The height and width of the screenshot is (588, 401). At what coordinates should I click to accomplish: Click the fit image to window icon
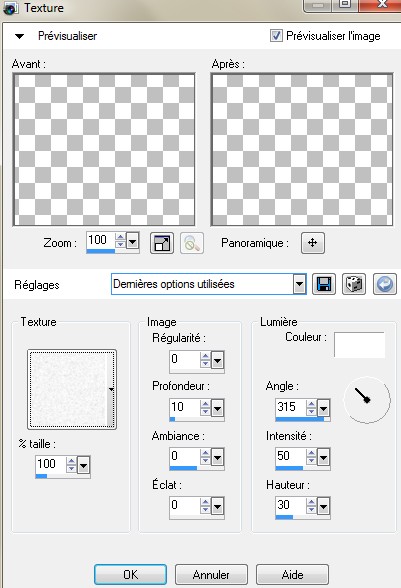[x=162, y=243]
